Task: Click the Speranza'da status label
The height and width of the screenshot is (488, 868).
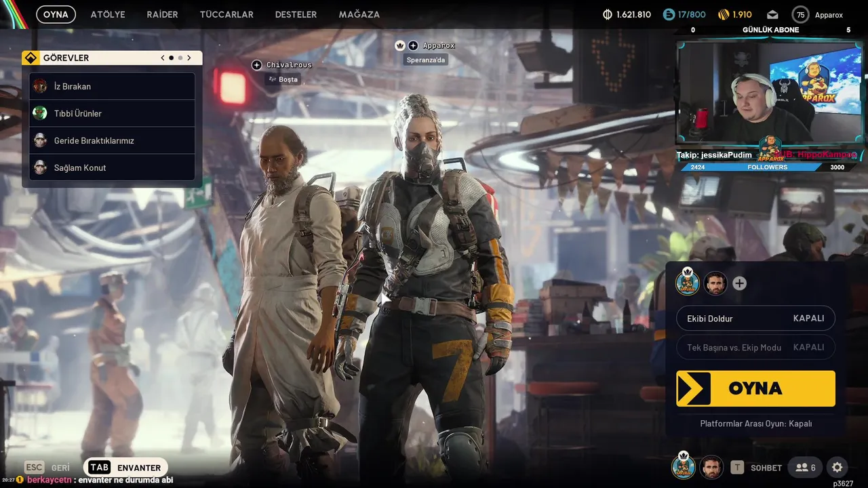Action: tap(426, 60)
